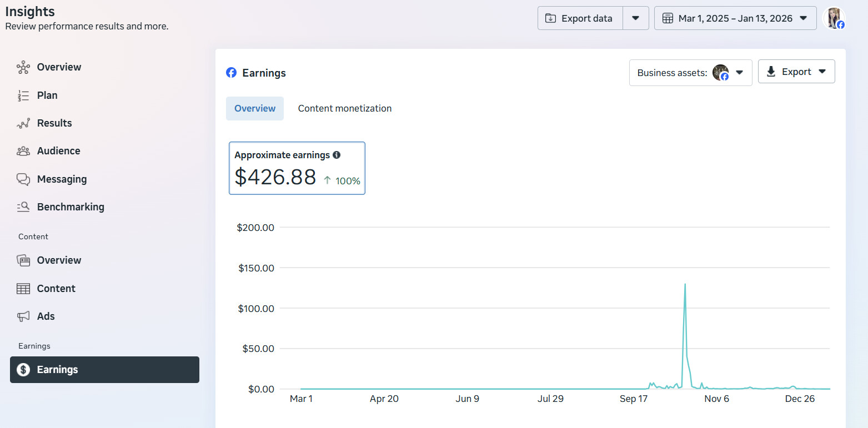868x428 pixels.
Task: Click the Benchmarking magnifier icon
Action: pos(23,207)
